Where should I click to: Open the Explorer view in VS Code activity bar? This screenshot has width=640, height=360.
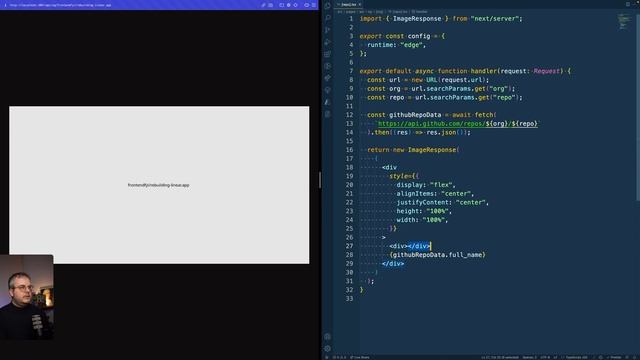point(327,6)
